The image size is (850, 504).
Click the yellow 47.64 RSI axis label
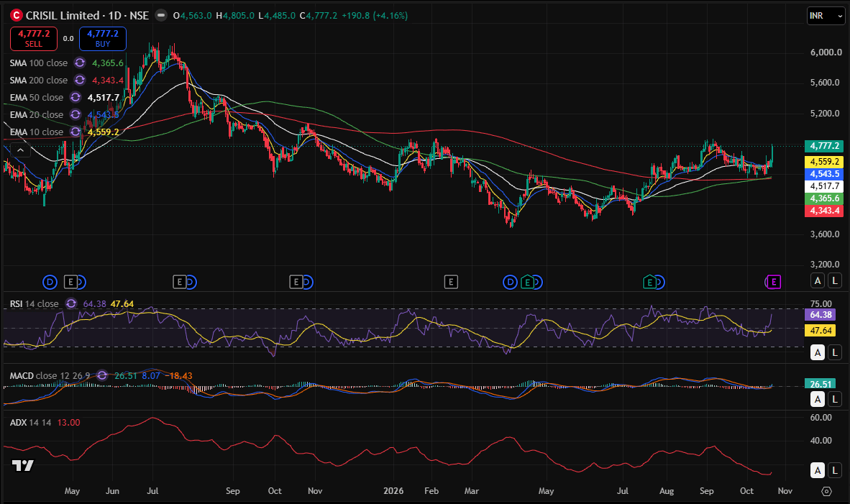click(x=821, y=331)
